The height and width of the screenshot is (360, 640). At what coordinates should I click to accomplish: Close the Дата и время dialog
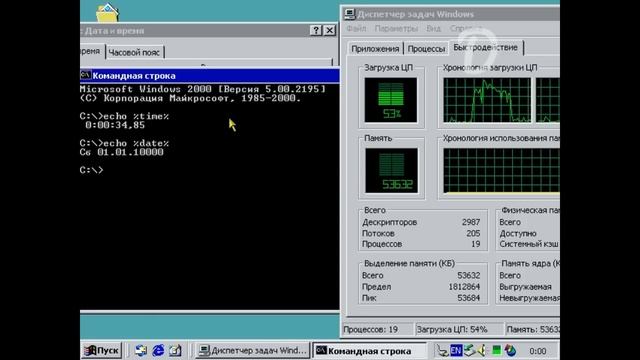point(329,30)
